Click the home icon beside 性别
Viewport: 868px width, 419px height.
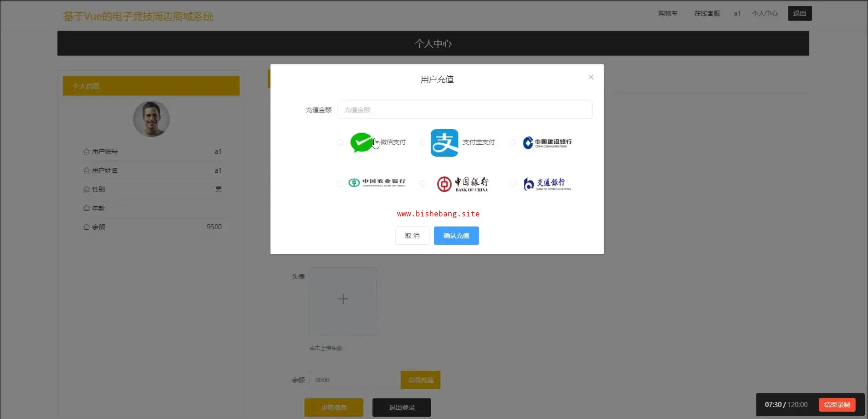tap(86, 189)
